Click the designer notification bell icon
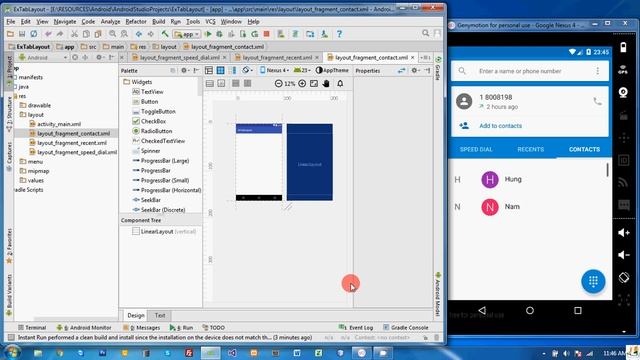This screenshot has height=360, width=640. point(340,83)
